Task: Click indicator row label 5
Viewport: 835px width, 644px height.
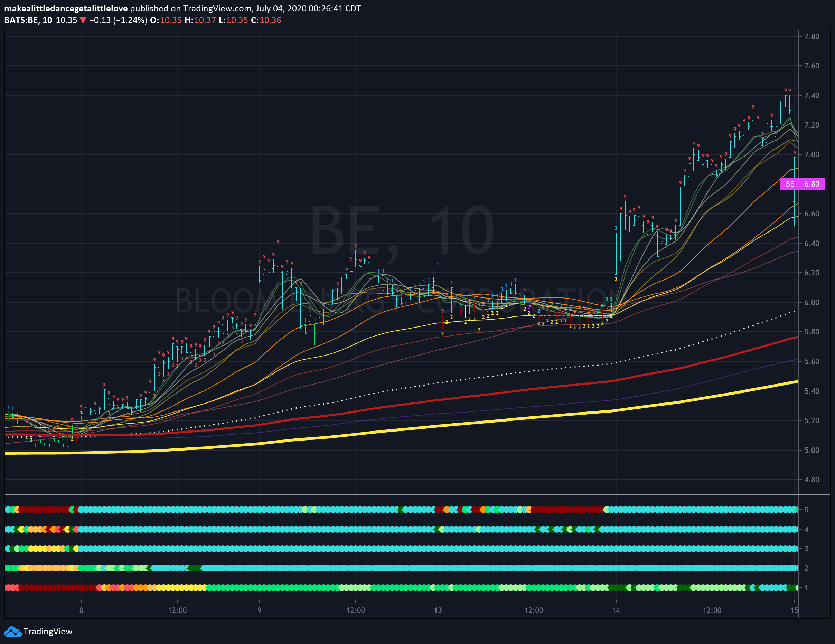Action: tap(806, 510)
